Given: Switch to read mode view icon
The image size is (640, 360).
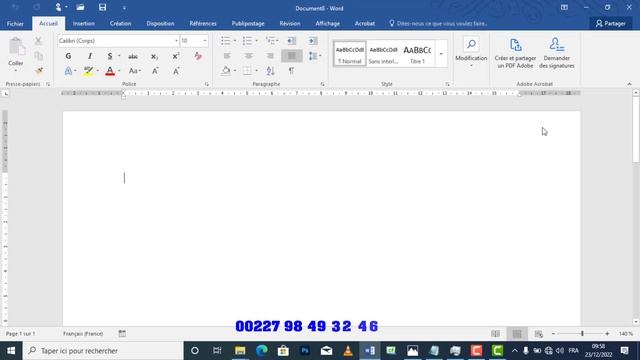Looking at the screenshot, I should tap(496, 334).
